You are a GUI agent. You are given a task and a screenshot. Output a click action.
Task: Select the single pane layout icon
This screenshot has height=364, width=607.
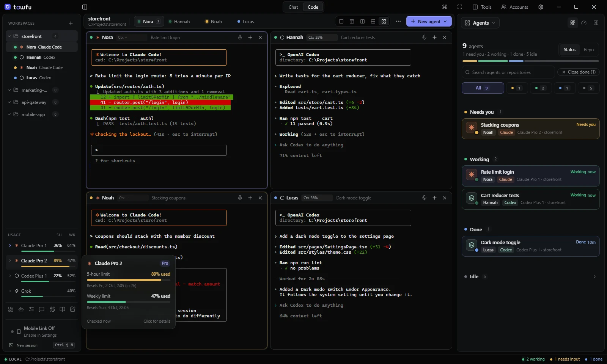pyautogui.click(x=341, y=22)
